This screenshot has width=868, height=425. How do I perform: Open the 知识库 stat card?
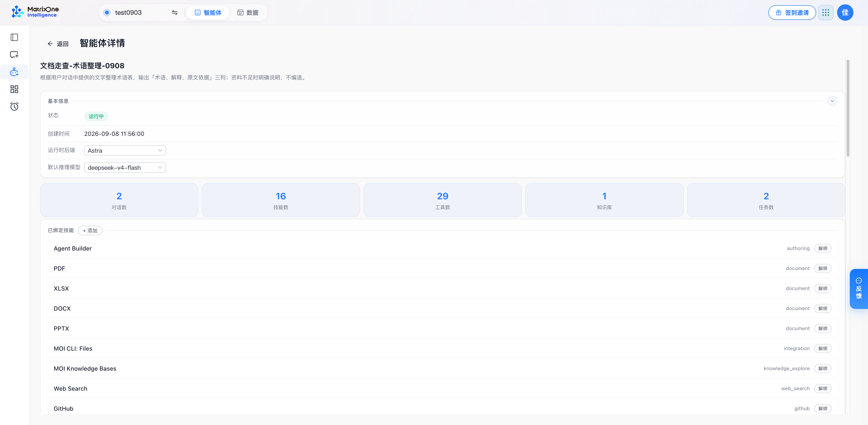point(604,200)
